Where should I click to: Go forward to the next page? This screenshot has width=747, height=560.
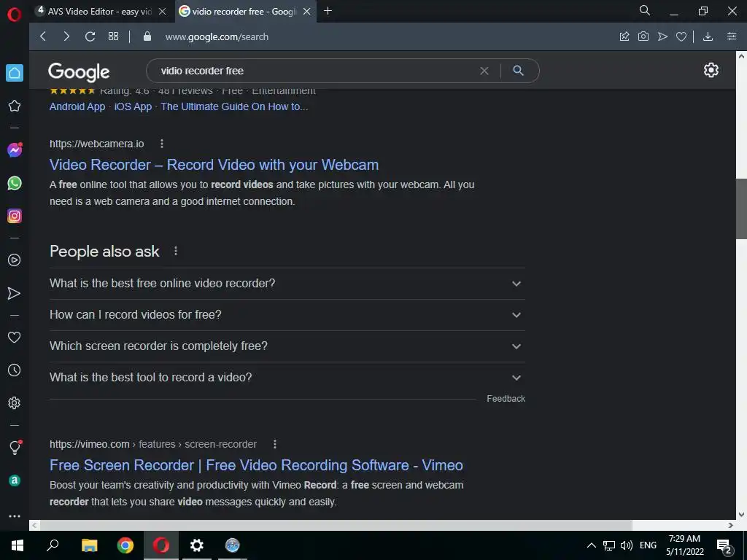66,36
